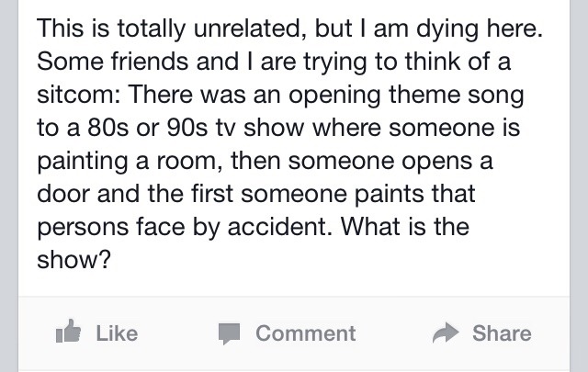The image size is (588, 372).
Task: Click the phrase 'opening theme song'
Action: tap(406, 96)
